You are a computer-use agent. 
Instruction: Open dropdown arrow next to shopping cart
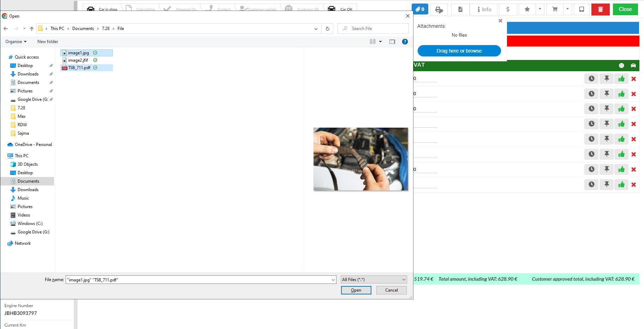[567, 9]
